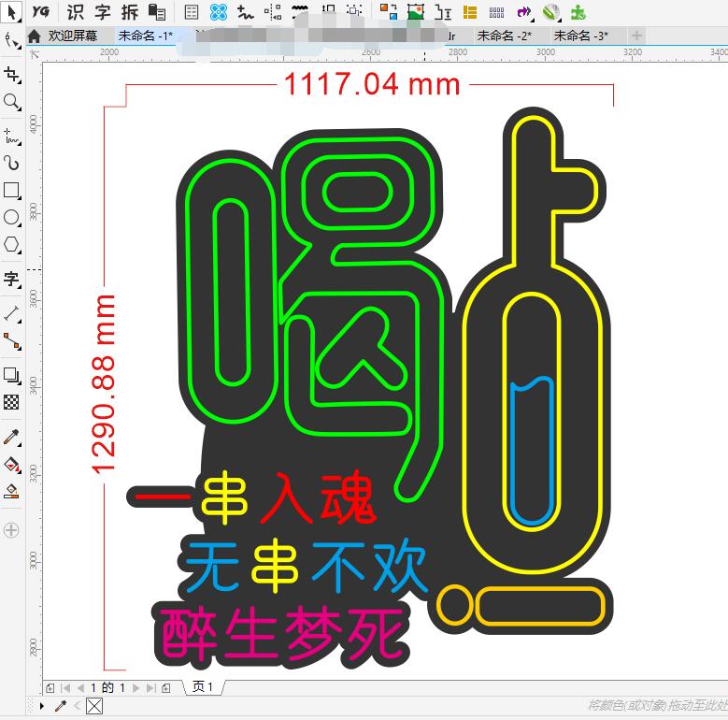Click the green puzzle piece plugin icon
This screenshot has width=728, height=720.
(578, 12)
